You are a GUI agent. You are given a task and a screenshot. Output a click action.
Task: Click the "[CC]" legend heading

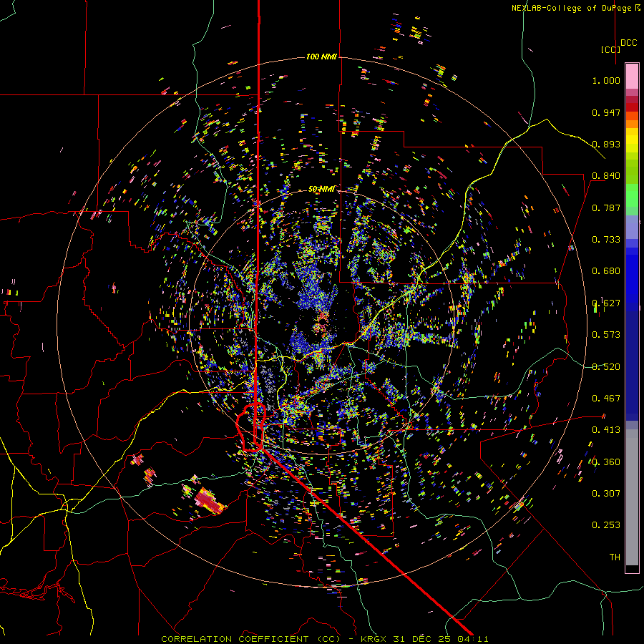point(610,49)
